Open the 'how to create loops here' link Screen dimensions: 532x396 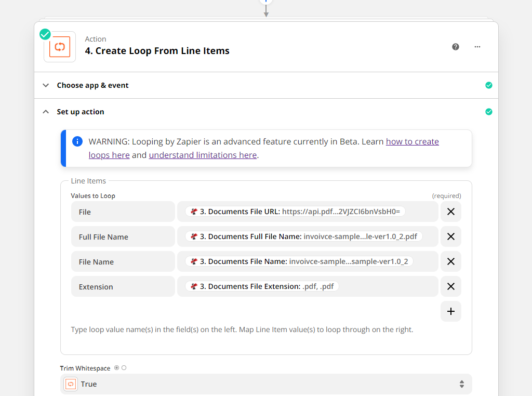pos(412,141)
